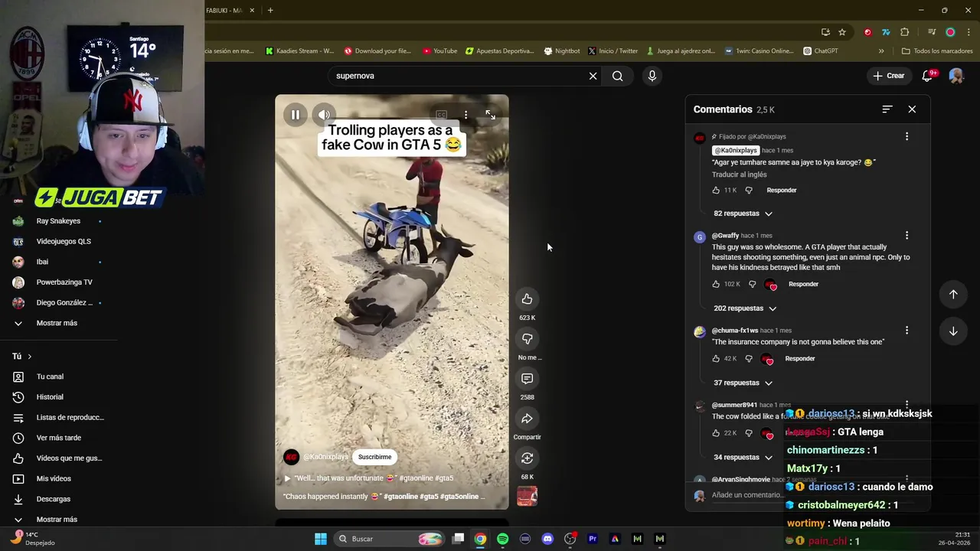The height and width of the screenshot is (551, 980).
Task: Close the Comentarios panel
Action: click(912, 109)
